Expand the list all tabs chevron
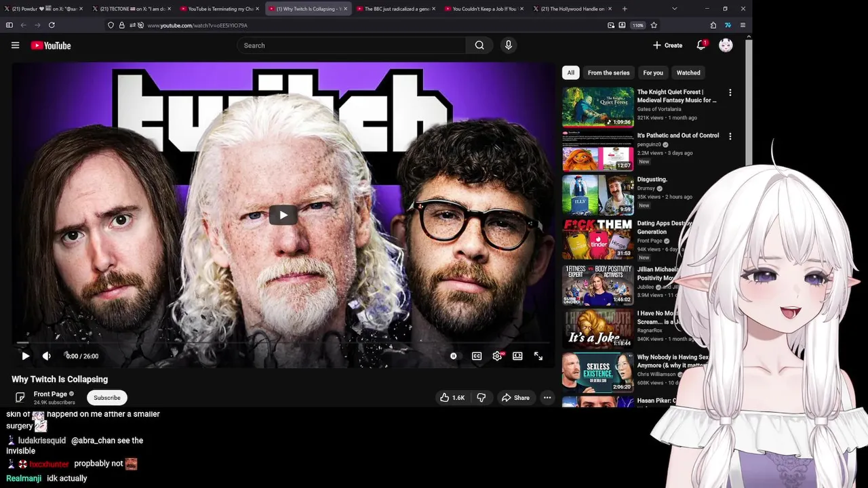The width and height of the screenshot is (868, 488). [674, 9]
